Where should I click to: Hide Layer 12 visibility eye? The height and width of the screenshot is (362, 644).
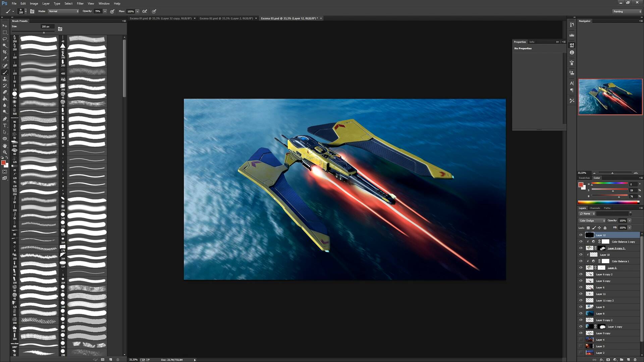[581, 235]
